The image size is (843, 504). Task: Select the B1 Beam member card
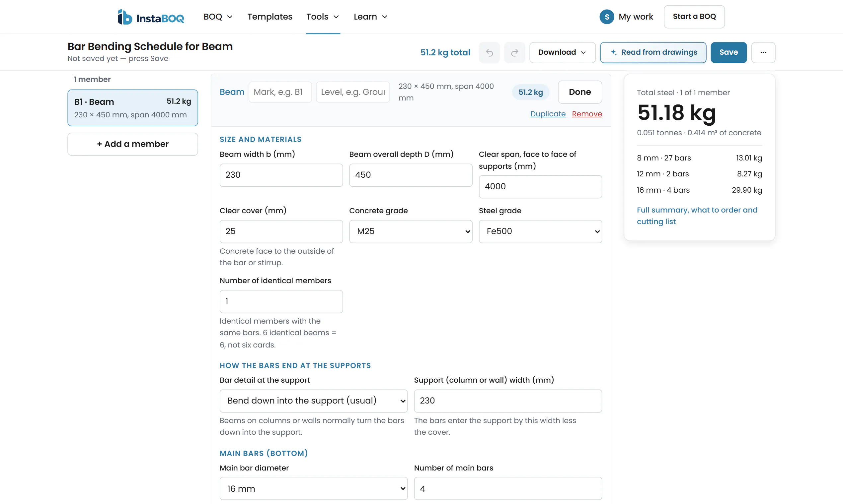point(132,108)
